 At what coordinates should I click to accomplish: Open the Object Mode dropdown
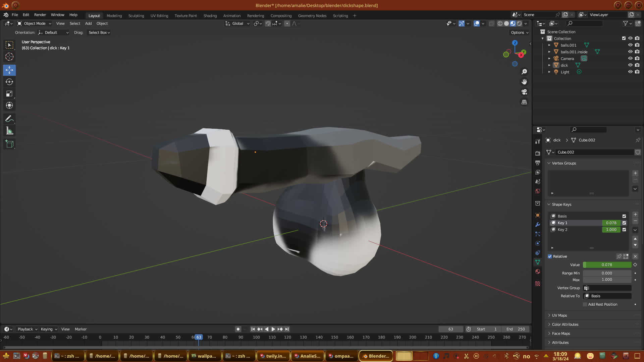[x=34, y=23]
